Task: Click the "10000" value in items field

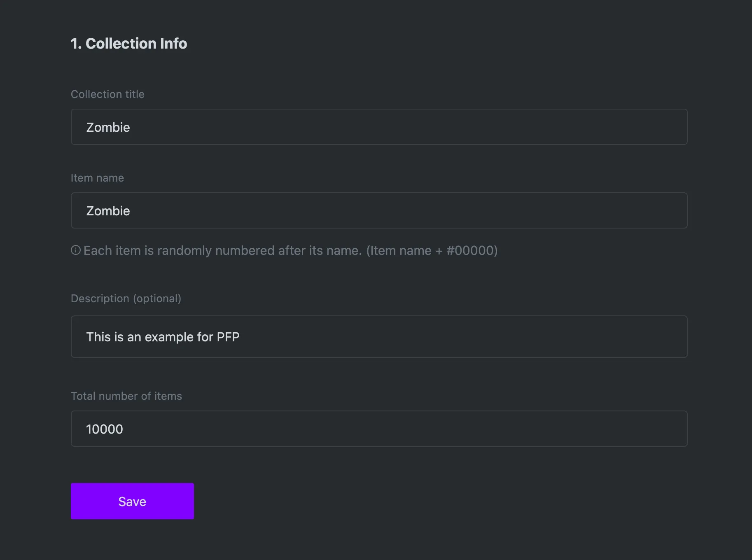Action: tap(105, 429)
